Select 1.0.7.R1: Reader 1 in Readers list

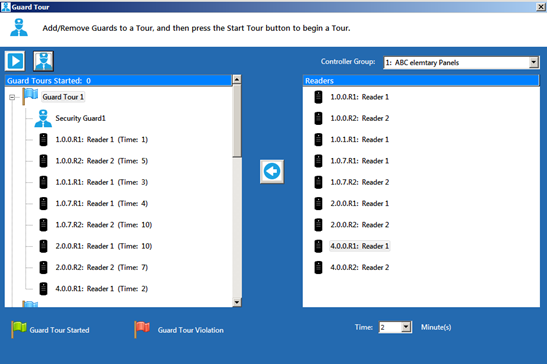(x=359, y=161)
